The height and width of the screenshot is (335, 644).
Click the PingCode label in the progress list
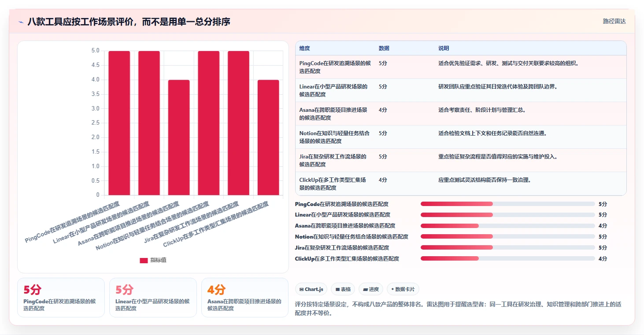pos(342,204)
